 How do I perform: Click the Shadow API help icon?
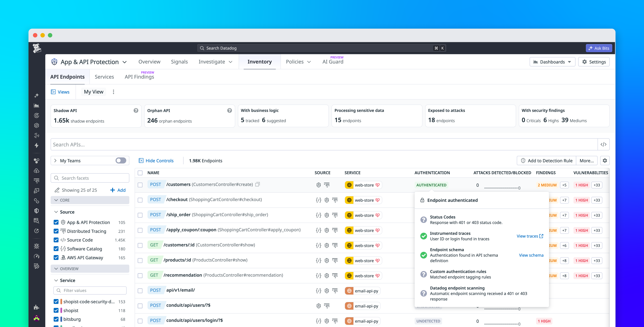pos(136,110)
